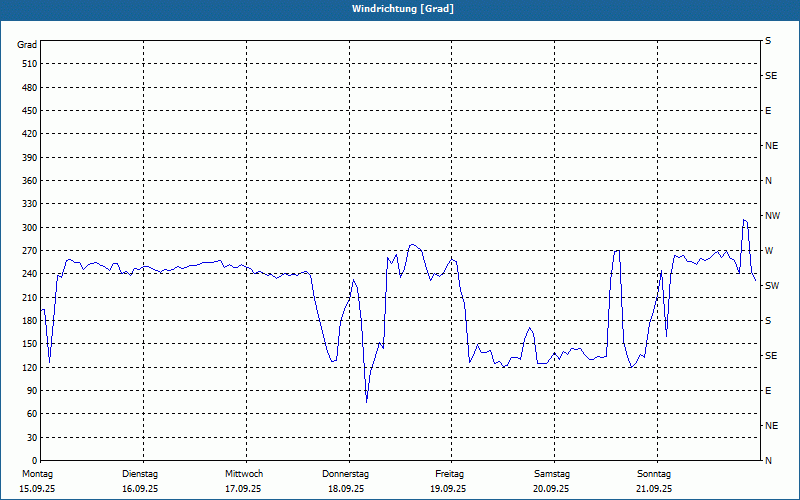Click the chart title 'Windrichtung [Grad]'
Screen dimensions: 800x500
pos(403,9)
